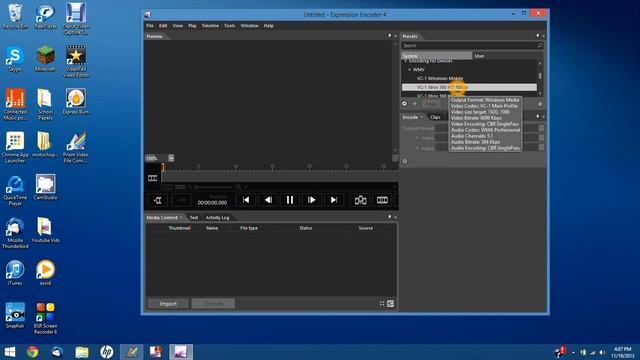This screenshot has height=360, width=640.
Task: Step back one frame
Action: click(x=268, y=200)
